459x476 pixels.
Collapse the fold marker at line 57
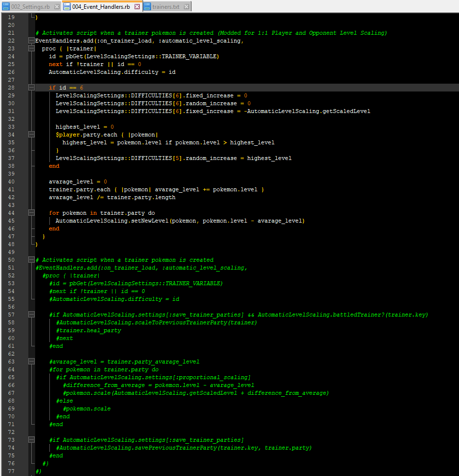[31, 315]
